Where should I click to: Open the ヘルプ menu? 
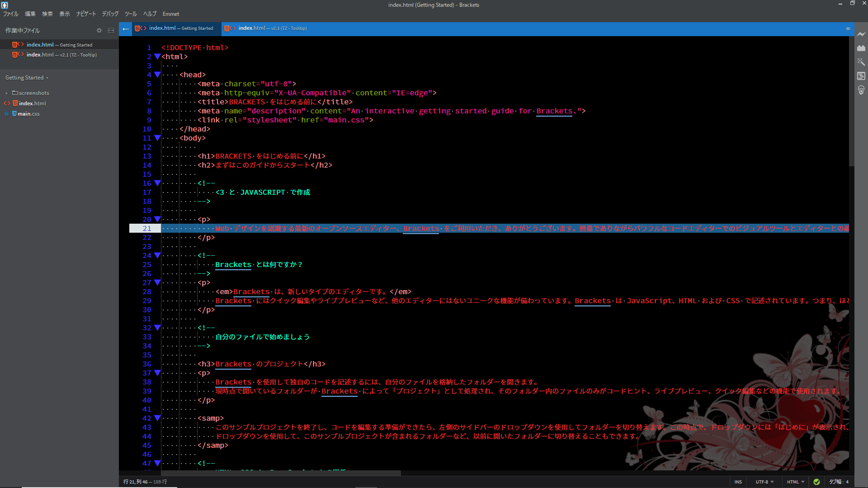(150, 14)
